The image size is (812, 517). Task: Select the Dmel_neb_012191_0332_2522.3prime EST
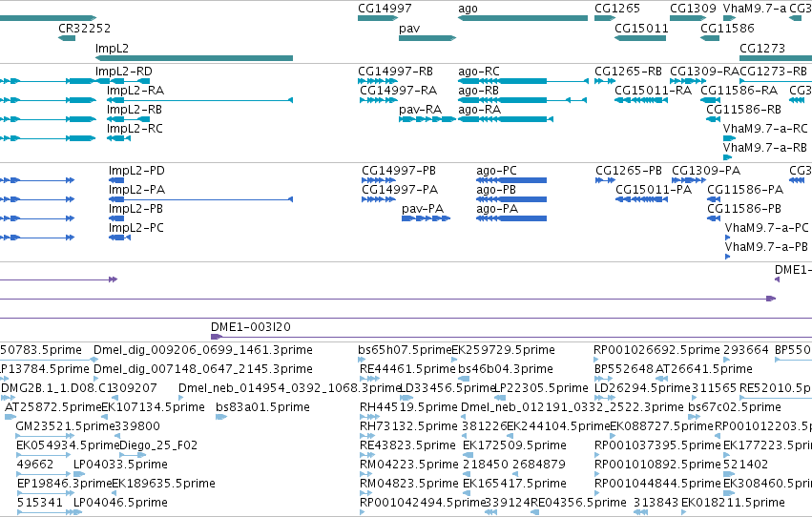[x=464, y=417]
